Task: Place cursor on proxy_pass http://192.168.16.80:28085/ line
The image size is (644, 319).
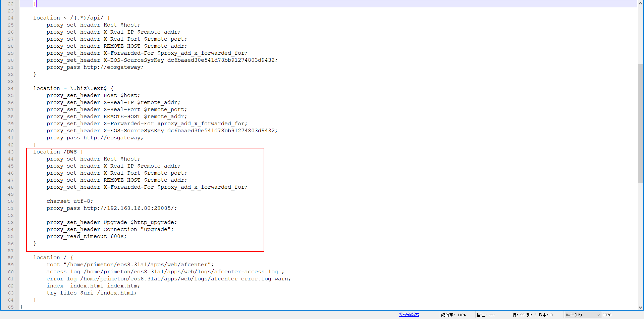Action: tap(111, 208)
